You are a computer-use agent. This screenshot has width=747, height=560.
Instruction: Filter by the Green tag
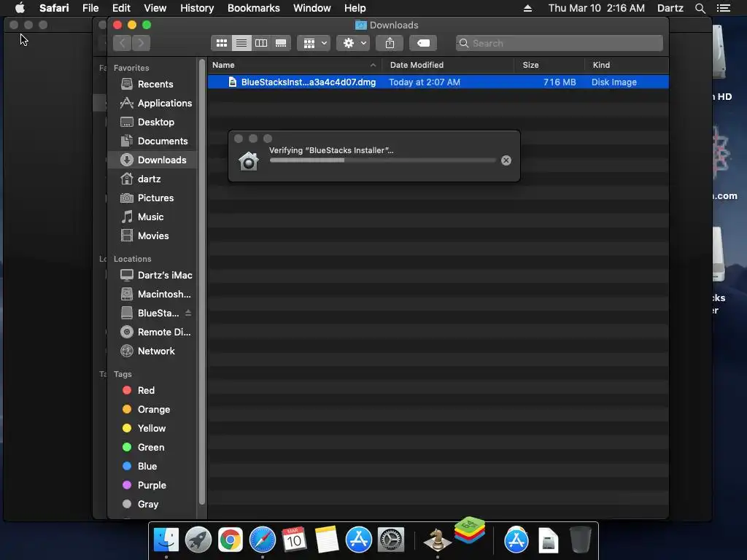(x=152, y=448)
